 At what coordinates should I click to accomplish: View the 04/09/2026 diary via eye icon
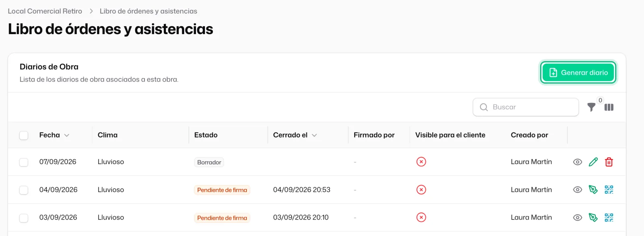click(x=578, y=190)
